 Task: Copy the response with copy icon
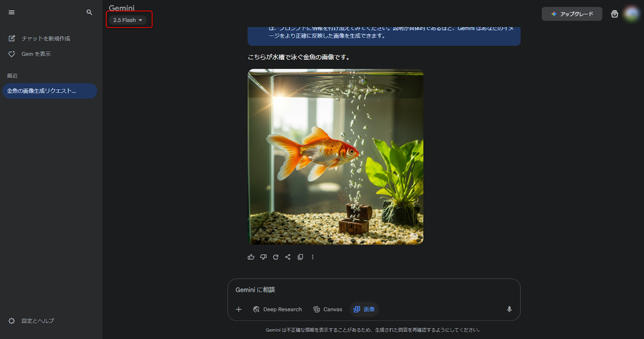(x=300, y=257)
